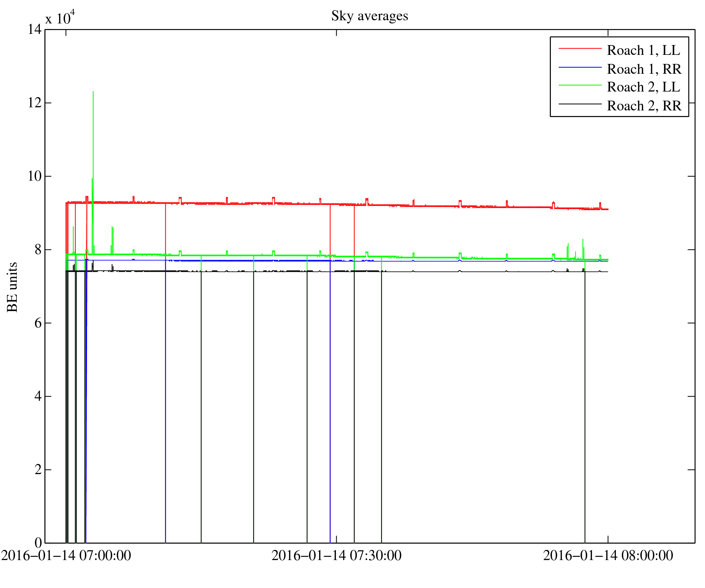The image size is (705, 588).
Task: Click the 07:30:00 x-axis tick label
Action: 336,555
